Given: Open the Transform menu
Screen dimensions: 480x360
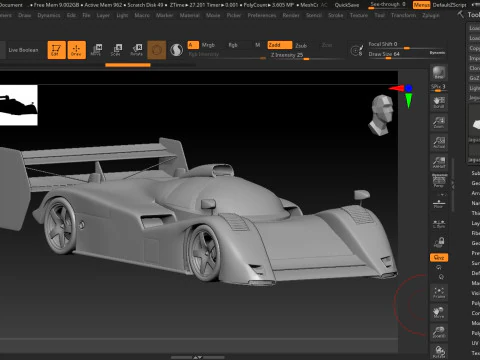Looking at the screenshot, I should [x=403, y=15].
